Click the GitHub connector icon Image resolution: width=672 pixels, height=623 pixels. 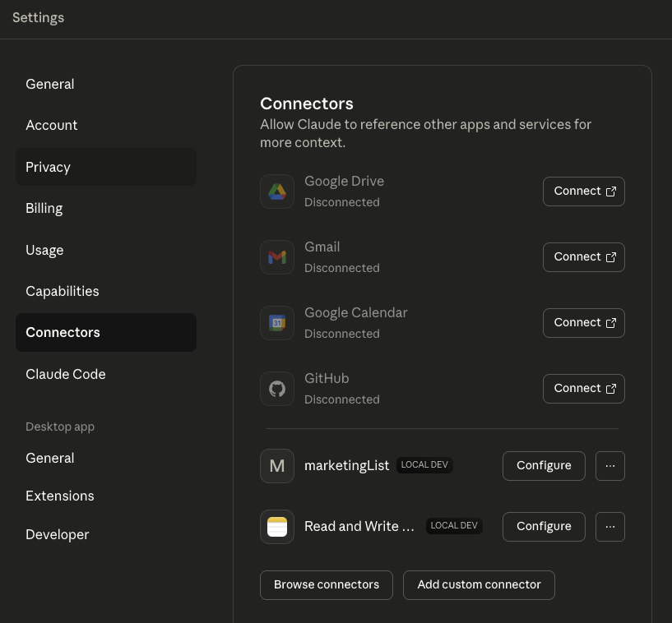(277, 388)
